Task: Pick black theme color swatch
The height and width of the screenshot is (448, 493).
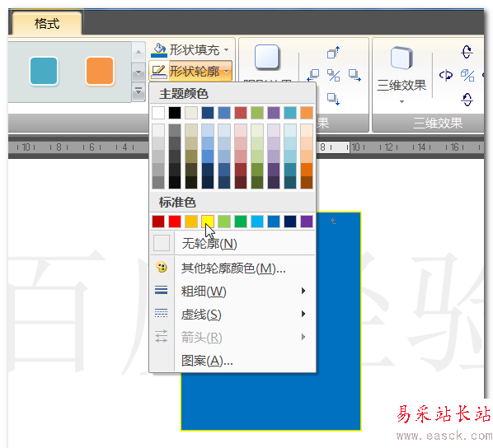Action: 175,113
